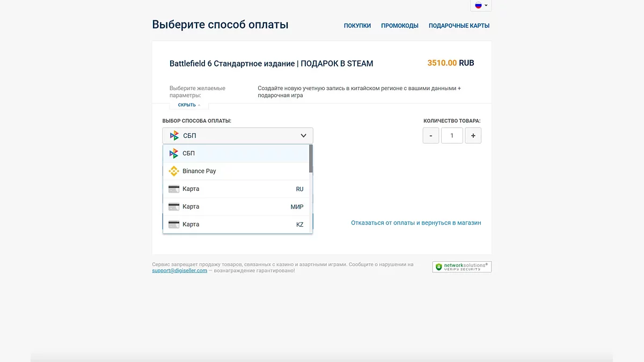This screenshot has height=362, width=644.
Task: Open the Russian flag language selector
Action: pos(481,5)
